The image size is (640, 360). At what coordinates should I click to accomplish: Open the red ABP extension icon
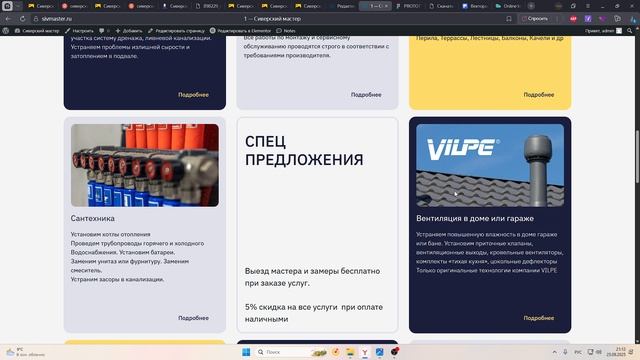(573, 19)
